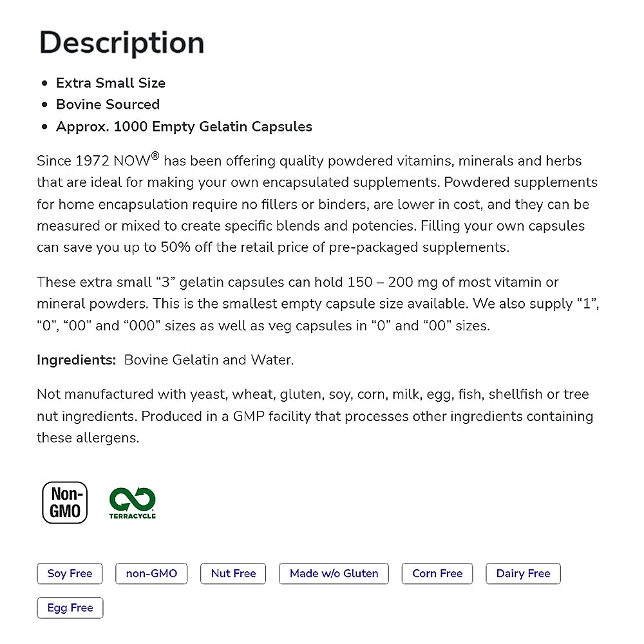Viewport: 644px width, 644px height.
Task: Select the Corn Free tag
Action: [x=437, y=573]
